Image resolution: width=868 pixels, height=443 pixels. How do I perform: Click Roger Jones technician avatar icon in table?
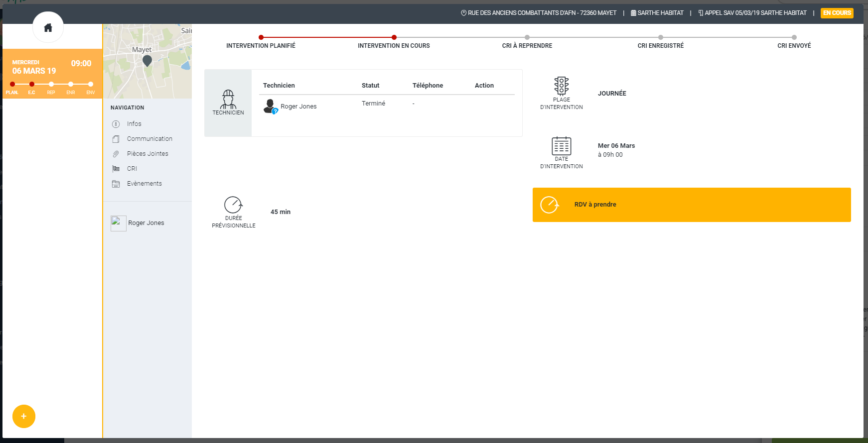270,106
